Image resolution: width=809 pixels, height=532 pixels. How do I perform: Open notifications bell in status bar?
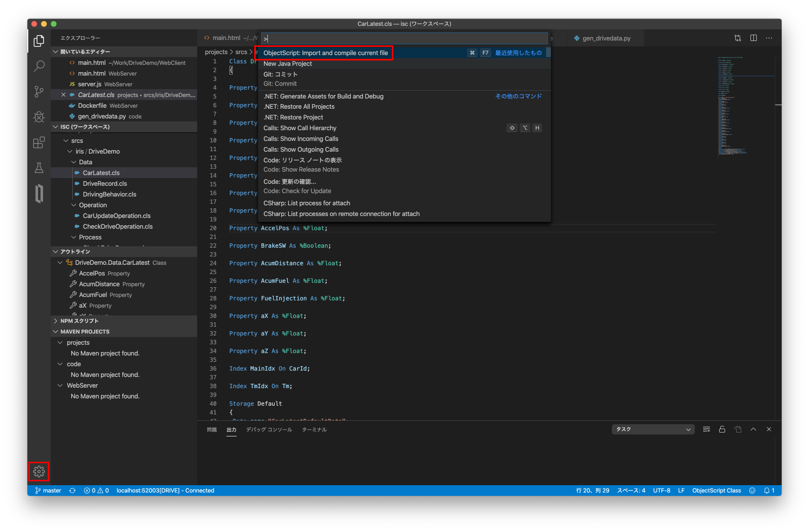[x=769, y=491]
